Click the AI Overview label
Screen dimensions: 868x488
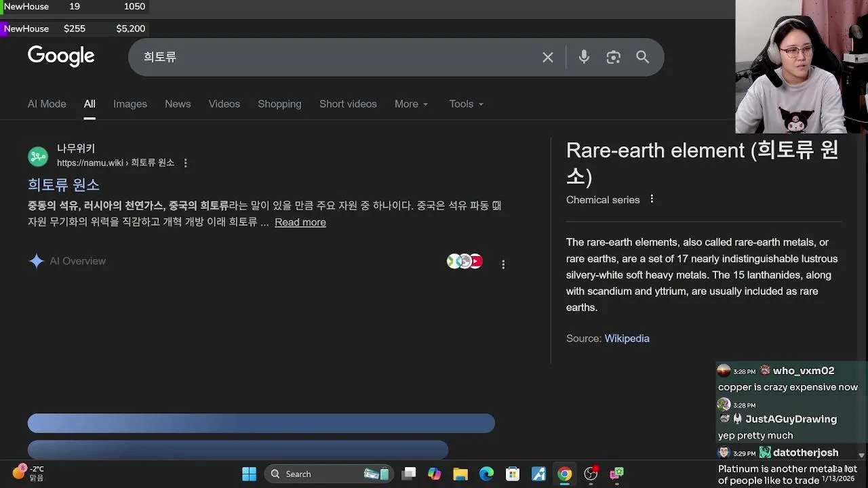(x=78, y=261)
